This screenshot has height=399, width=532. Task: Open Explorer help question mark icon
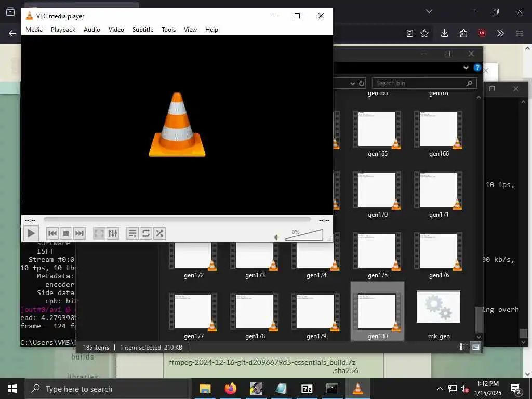[x=477, y=68]
